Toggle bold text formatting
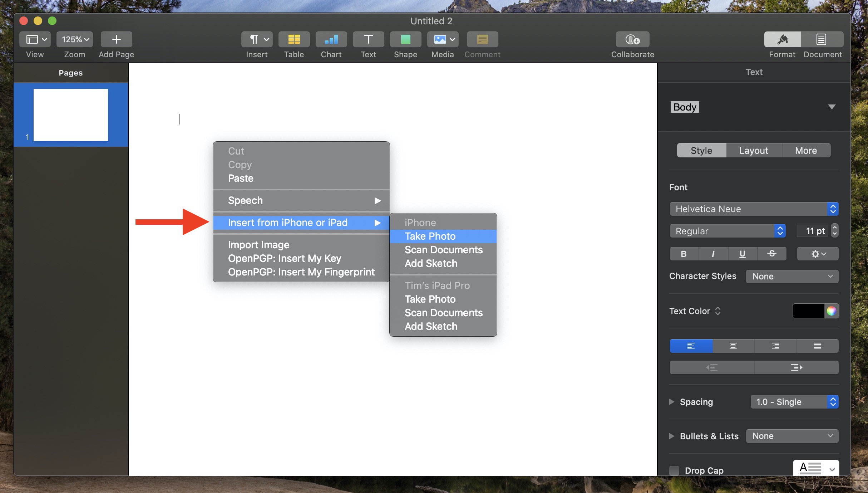 click(683, 254)
